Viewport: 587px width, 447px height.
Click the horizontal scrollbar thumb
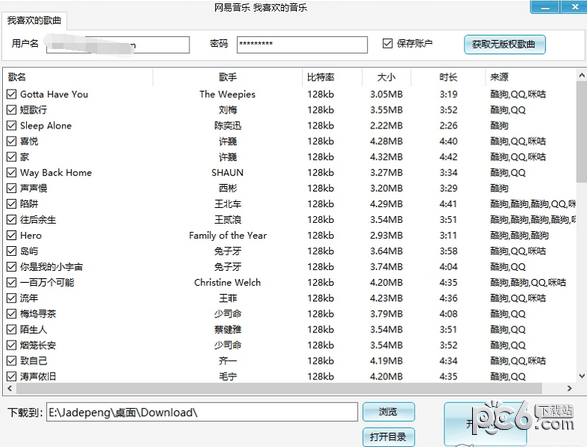pyautogui.click(x=279, y=388)
